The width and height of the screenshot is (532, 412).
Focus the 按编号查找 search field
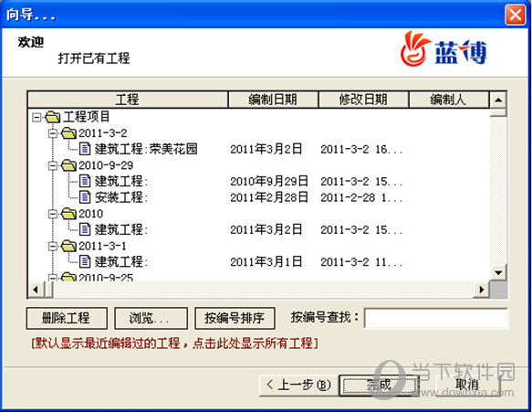pyautogui.click(x=436, y=318)
